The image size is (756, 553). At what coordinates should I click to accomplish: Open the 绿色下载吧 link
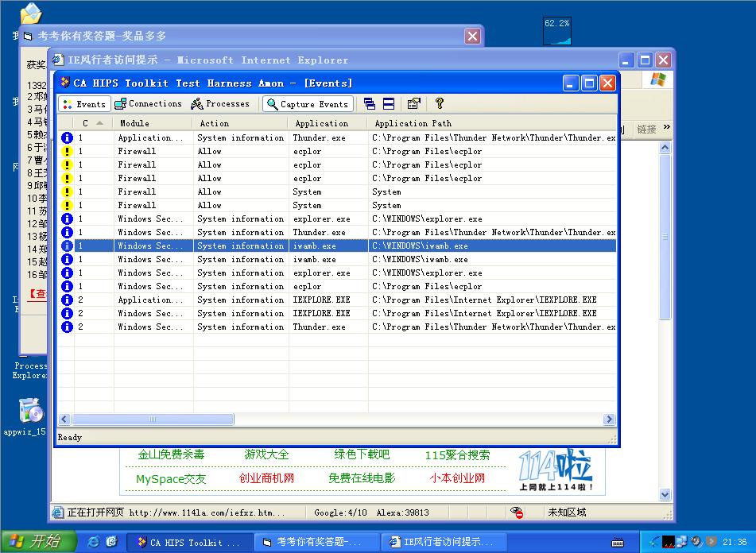(362, 454)
